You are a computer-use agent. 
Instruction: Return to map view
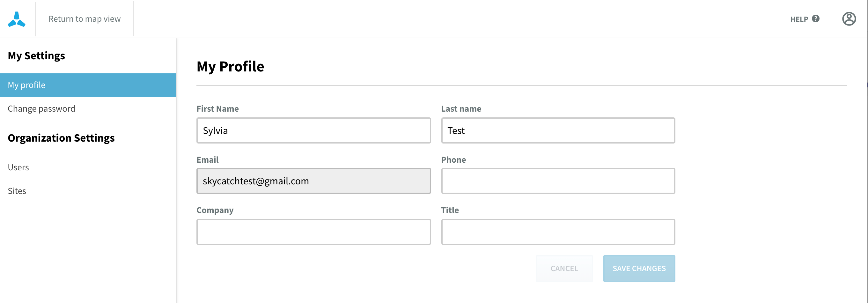[85, 19]
